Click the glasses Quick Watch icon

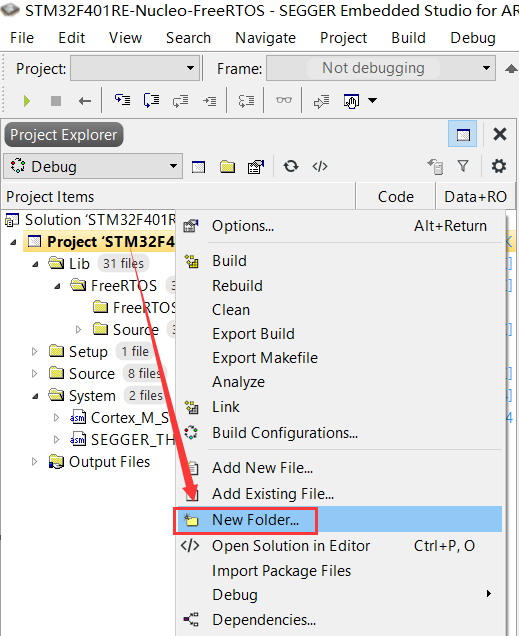tap(284, 100)
